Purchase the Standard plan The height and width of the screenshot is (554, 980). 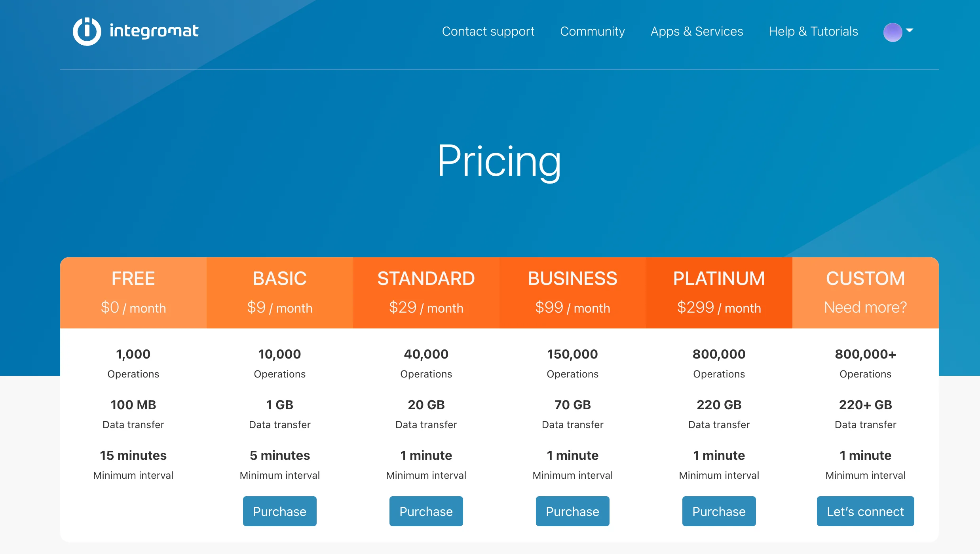pos(426,511)
